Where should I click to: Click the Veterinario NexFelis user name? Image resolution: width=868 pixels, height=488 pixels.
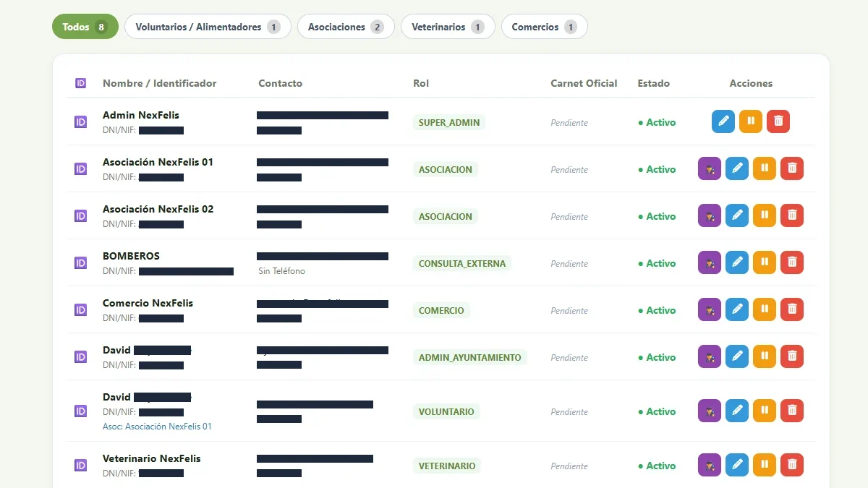pyautogui.click(x=152, y=458)
